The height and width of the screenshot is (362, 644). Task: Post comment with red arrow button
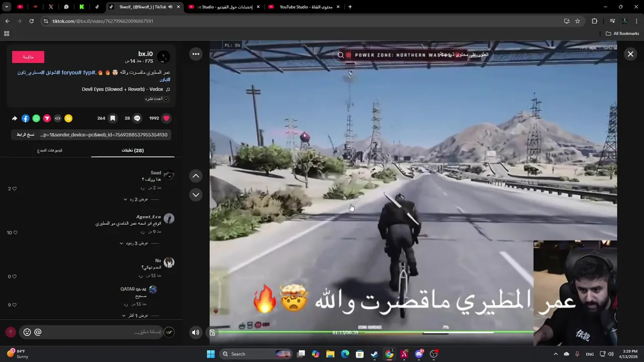click(x=11, y=332)
